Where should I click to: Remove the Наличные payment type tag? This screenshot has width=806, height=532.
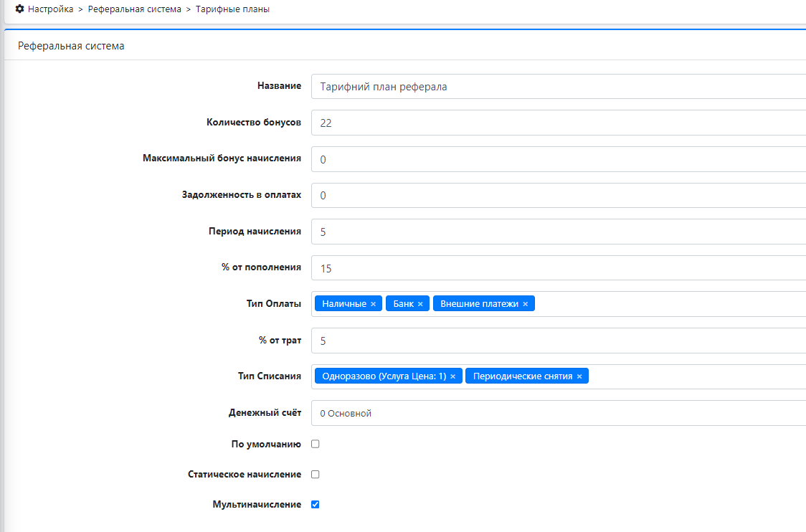[373, 304]
